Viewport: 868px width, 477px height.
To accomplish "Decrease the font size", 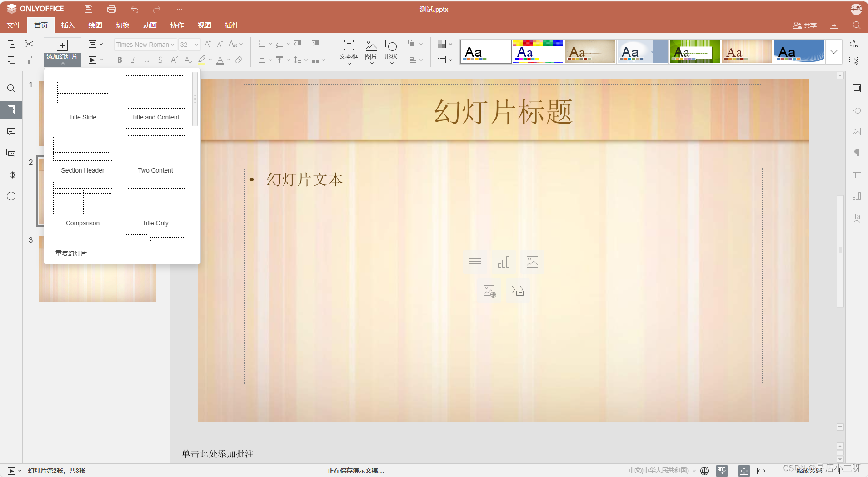I will (220, 44).
